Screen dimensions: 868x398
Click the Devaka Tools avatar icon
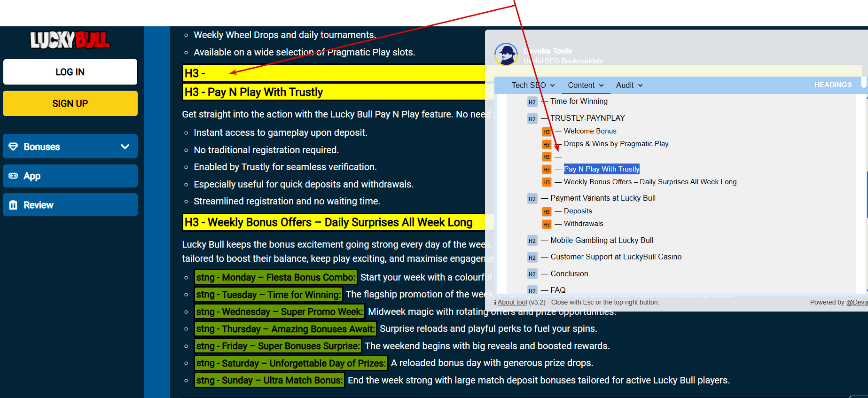click(x=506, y=55)
